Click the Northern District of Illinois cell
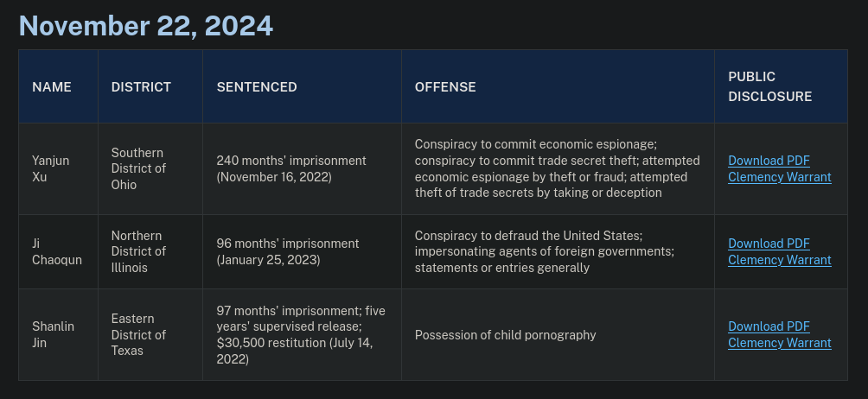Screen dimensions: 868x399 (138, 251)
